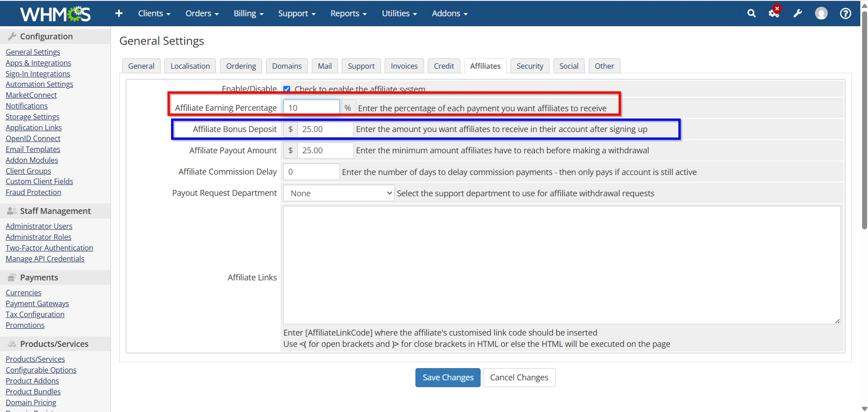This screenshot has width=868, height=412.
Task: Open Automation Settings link
Action: (x=39, y=84)
